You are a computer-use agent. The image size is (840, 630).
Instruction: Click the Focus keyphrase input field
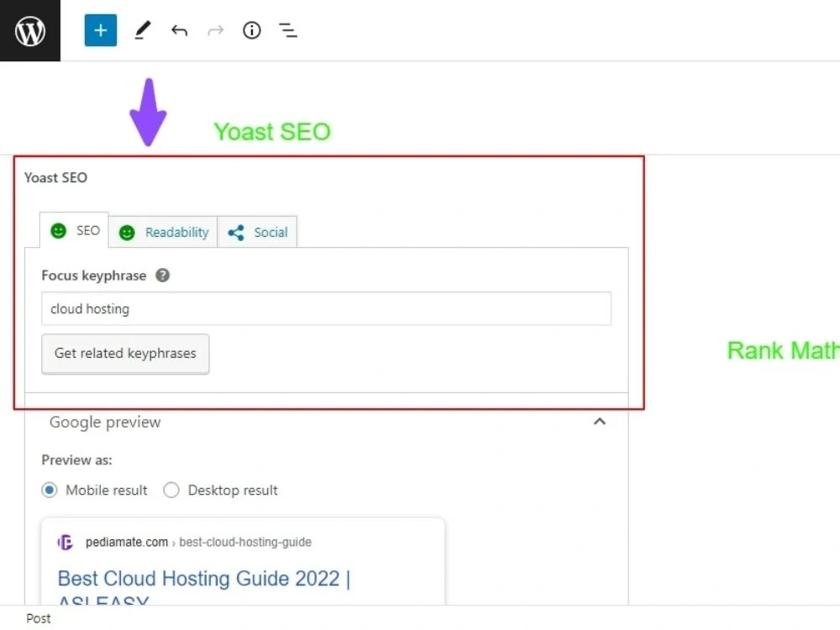click(326, 308)
